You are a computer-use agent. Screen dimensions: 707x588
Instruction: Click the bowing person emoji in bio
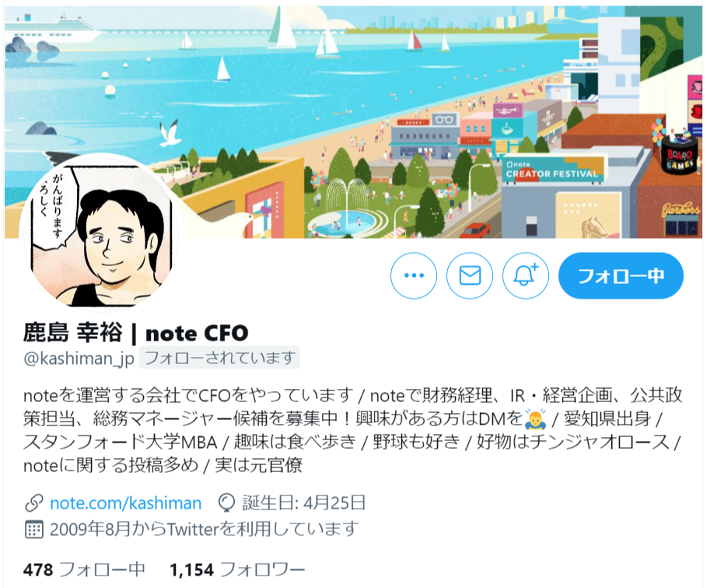[x=535, y=419]
